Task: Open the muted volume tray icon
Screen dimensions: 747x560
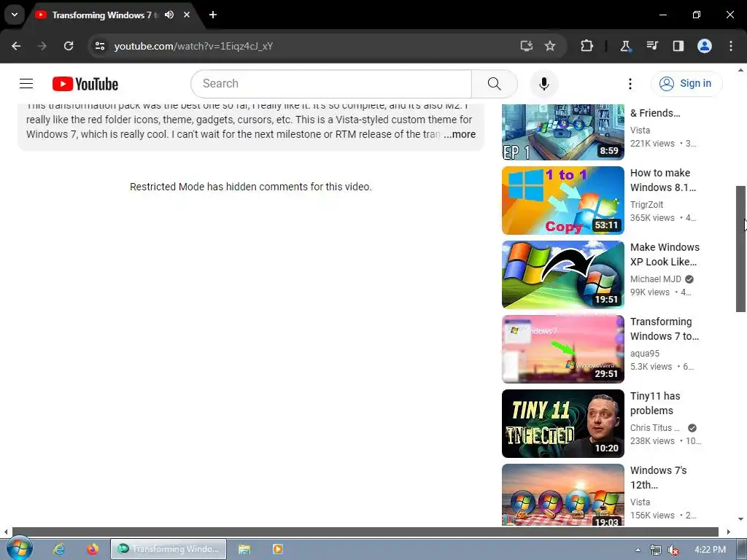Action: 673,550
